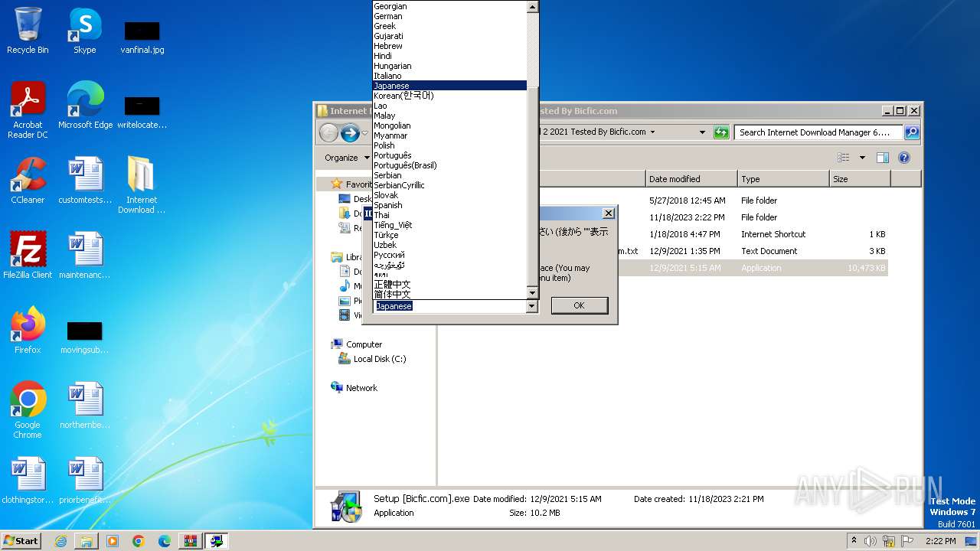Open CCleaner desktop shortcut
The height and width of the screenshot is (551, 980).
click(28, 181)
